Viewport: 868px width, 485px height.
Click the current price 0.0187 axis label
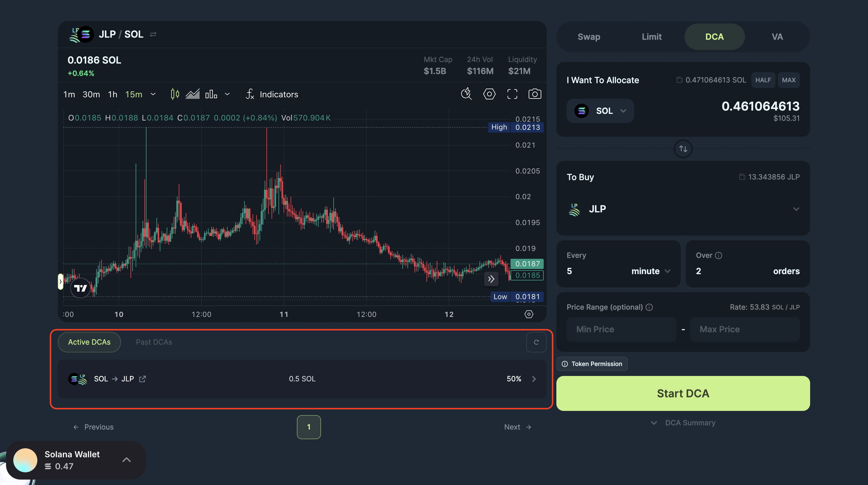point(527,264)
